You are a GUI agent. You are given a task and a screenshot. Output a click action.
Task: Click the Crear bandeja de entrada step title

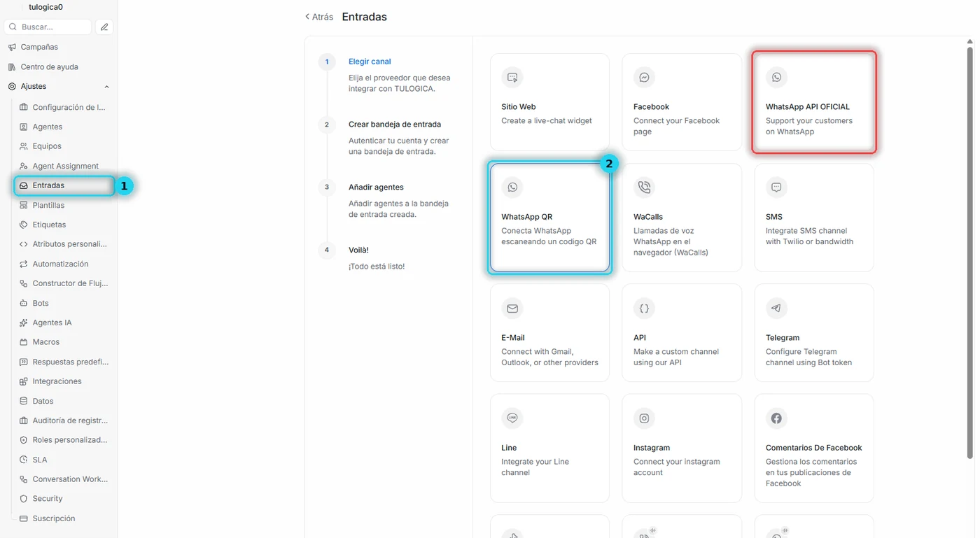pos(395,125)
